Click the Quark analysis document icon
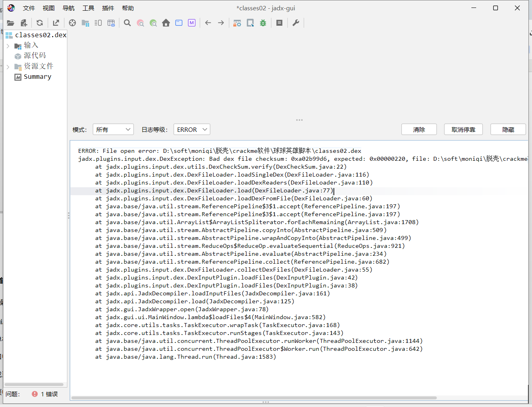This screenshot has height=407, width=532. [250, 23]
